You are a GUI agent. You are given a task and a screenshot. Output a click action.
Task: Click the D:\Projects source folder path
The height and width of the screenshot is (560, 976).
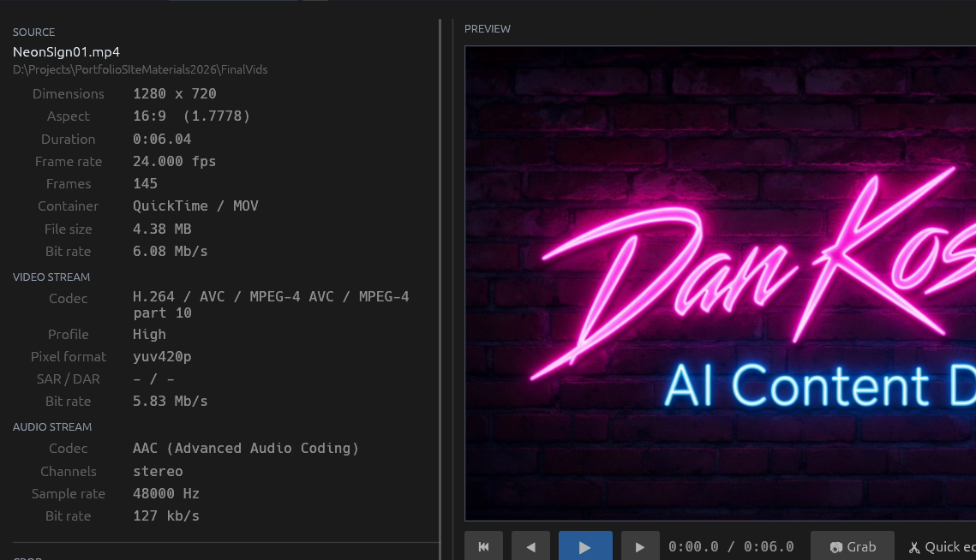tap(140, 69)
